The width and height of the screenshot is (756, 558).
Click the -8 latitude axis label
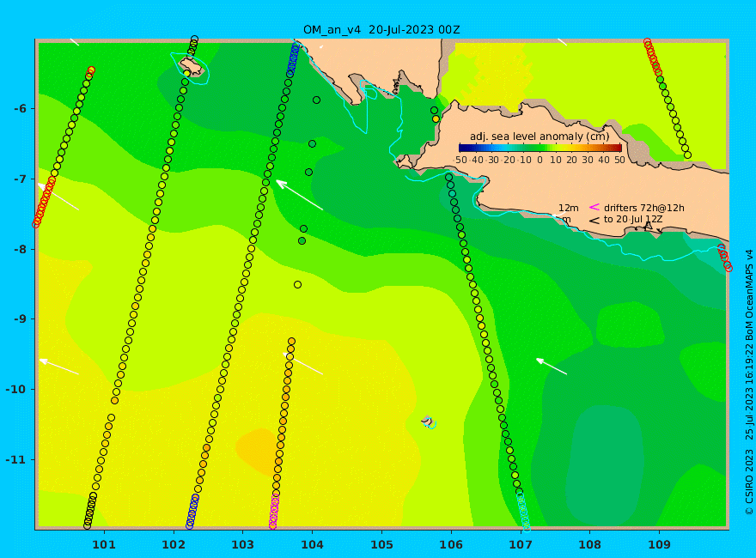coord(20,249)
